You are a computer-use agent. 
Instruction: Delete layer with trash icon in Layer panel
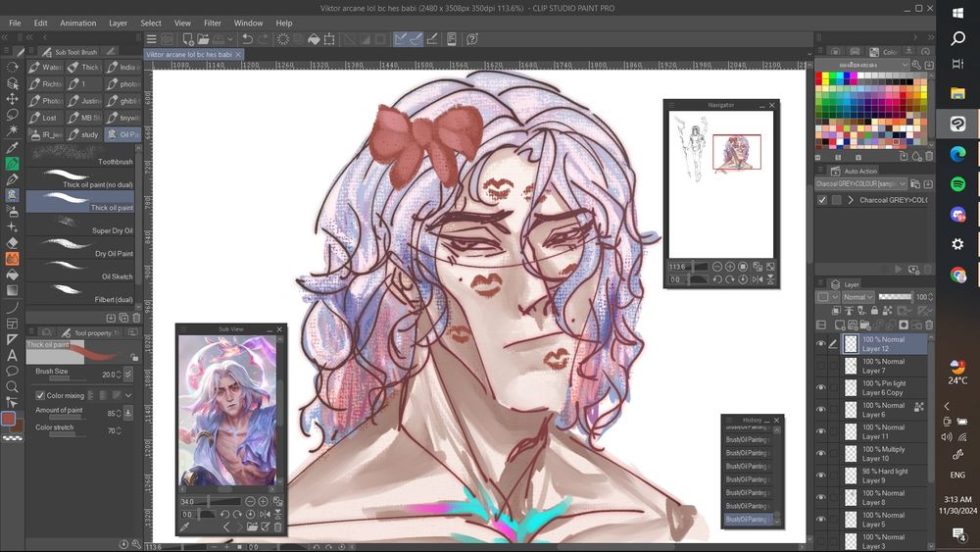[929, 326]
